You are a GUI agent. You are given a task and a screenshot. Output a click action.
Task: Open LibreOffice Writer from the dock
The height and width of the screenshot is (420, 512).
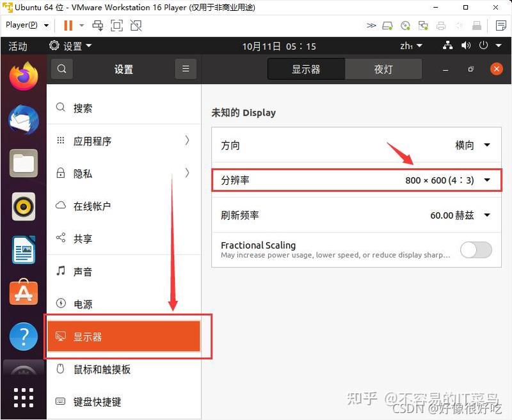pyautogui.click(x=24, y=250)
